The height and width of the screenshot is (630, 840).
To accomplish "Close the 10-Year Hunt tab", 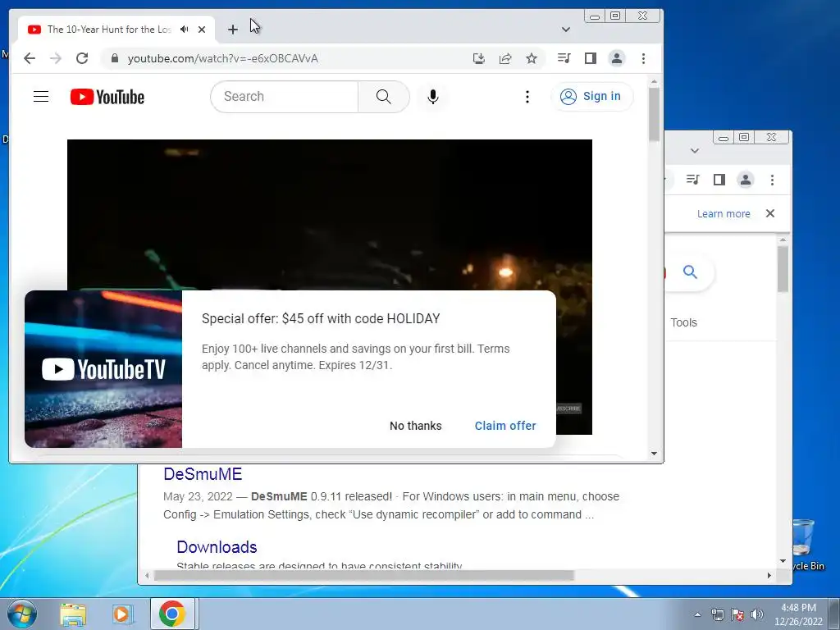I will (x=202, y=30).
